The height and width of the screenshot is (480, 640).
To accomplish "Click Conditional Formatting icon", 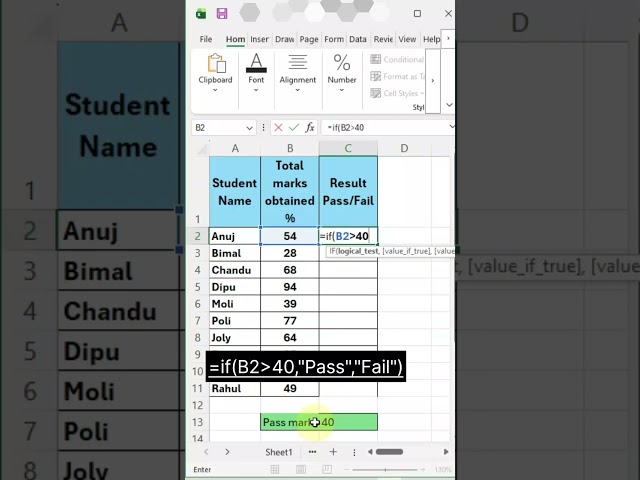I will [376, 60].
